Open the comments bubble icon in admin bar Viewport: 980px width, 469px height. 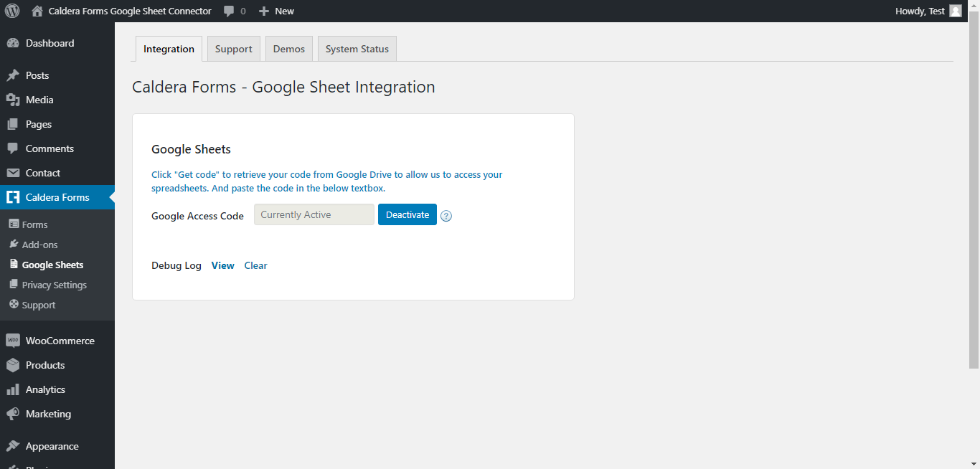pos(229,11)
